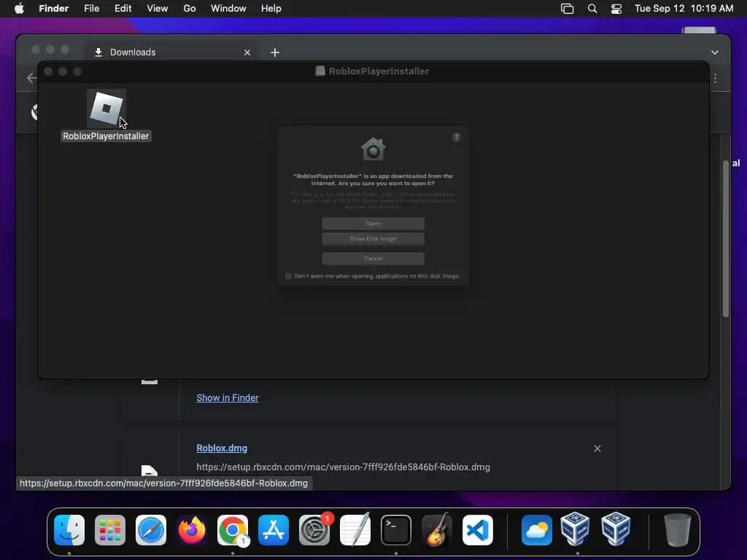The image size is (747, 560).
Task: Open the Apple menu
Action: coord(19,9)
